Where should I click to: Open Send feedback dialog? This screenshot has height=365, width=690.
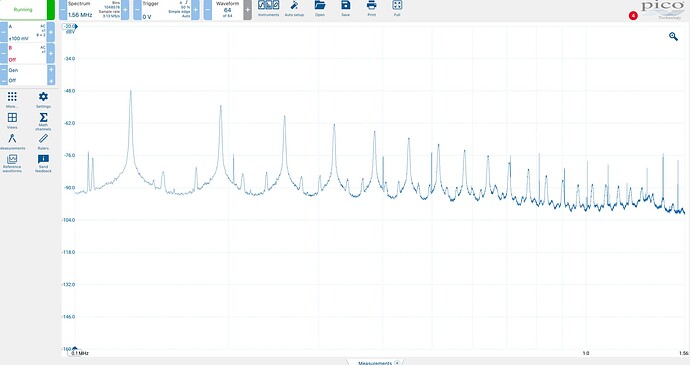[43, 163]
